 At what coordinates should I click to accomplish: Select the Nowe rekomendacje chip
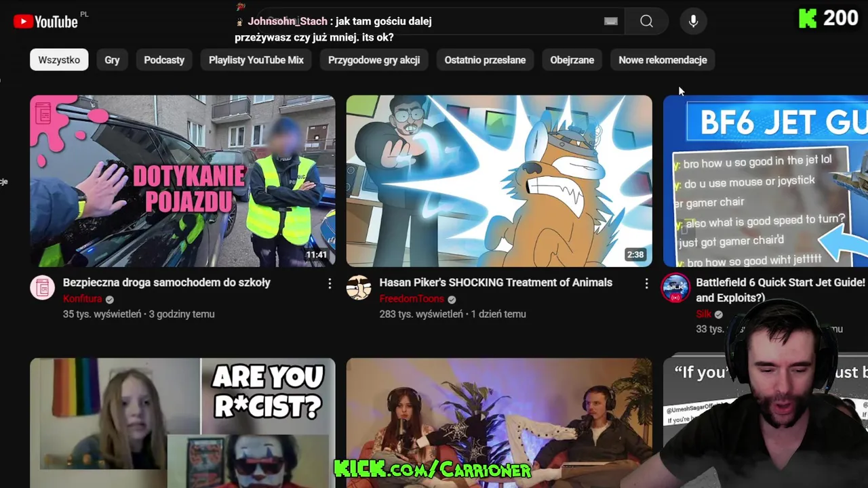[663, 60]
